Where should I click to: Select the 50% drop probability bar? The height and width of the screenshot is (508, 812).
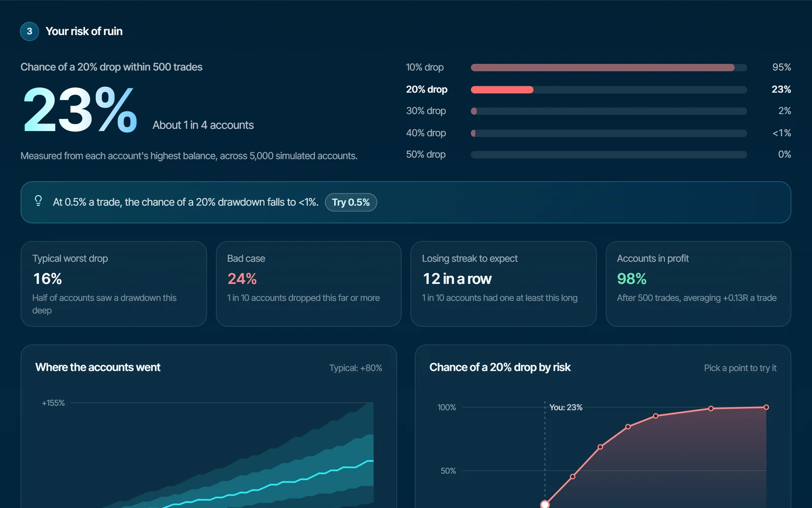click(x=608, y=154)
